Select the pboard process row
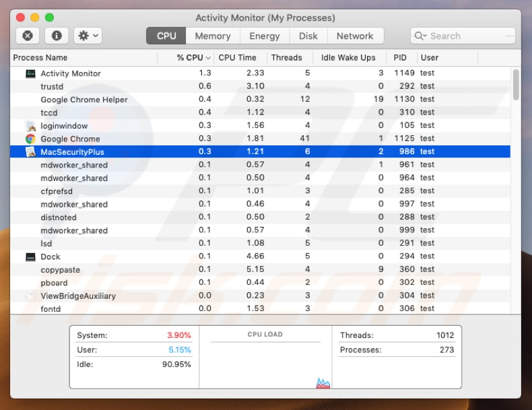Viewport: 532px width, 410px height. pyautogui.click(x=260, y=283)
